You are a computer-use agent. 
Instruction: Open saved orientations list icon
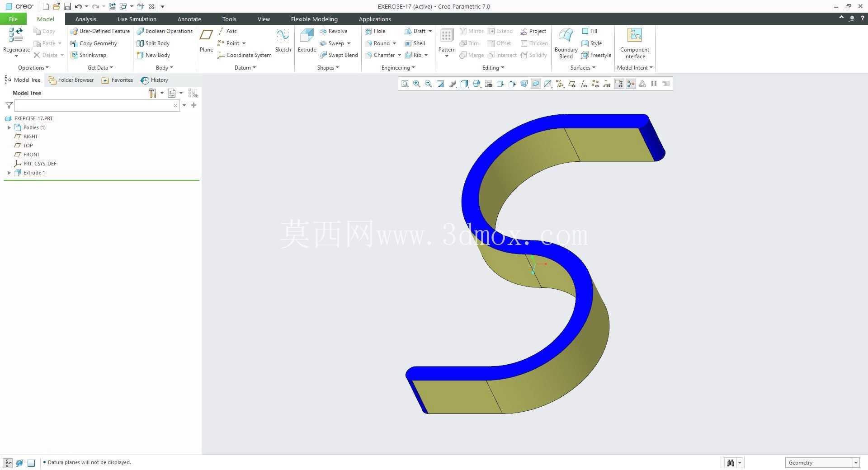point(476,84)
